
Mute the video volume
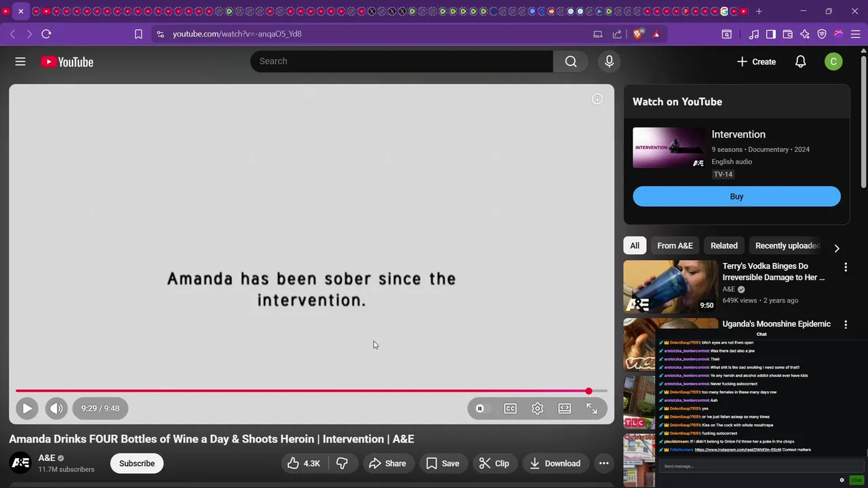(56, 409)
